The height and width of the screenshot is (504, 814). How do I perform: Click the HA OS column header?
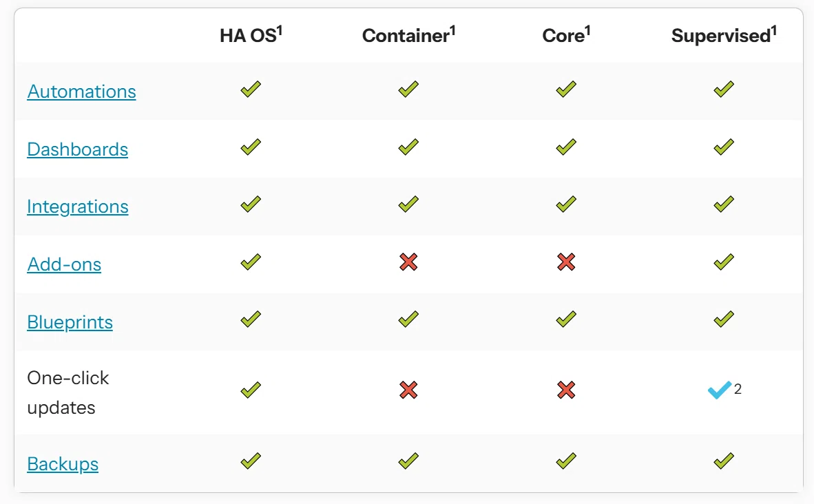251,35
